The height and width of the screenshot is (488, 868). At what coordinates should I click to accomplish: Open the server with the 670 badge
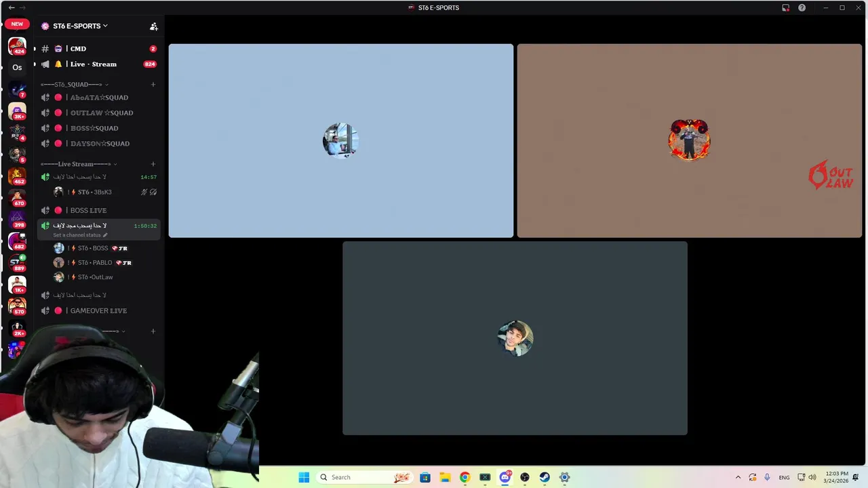[x=17, y=197]
